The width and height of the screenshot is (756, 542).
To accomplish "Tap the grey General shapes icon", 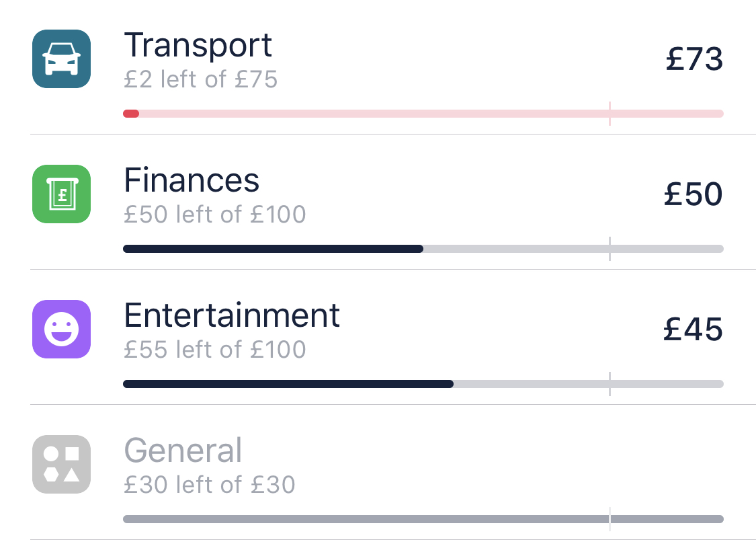I will tap(61, 464).
